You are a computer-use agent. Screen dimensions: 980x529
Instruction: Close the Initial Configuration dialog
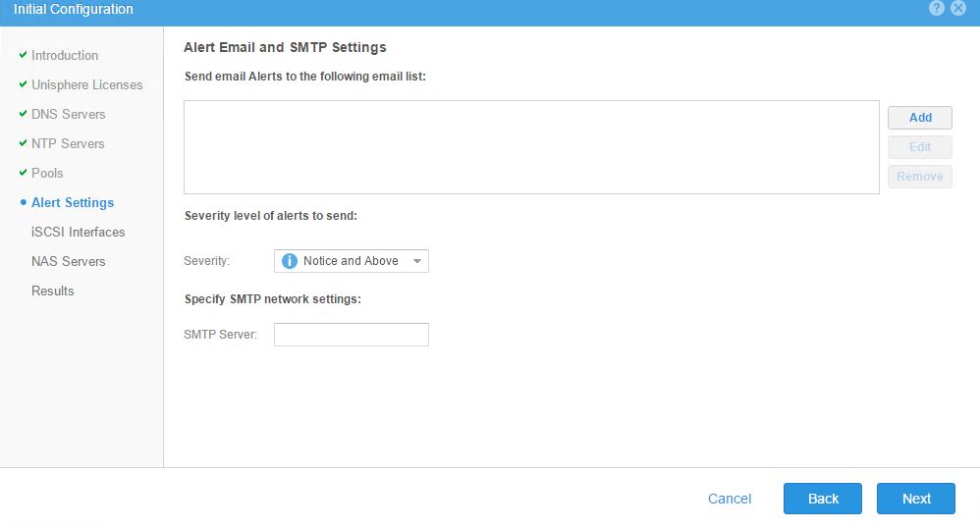(959, 8)
